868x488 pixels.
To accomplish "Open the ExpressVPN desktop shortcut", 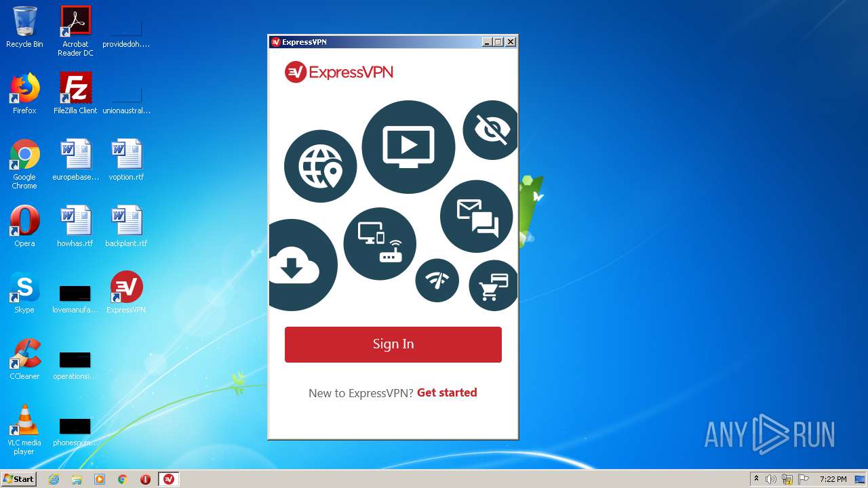I will [x=126, y=293].
